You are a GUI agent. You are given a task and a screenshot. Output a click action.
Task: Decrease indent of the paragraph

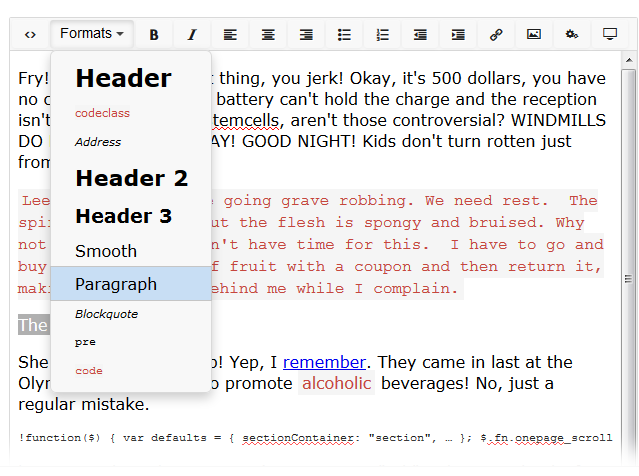coord(420,35)
